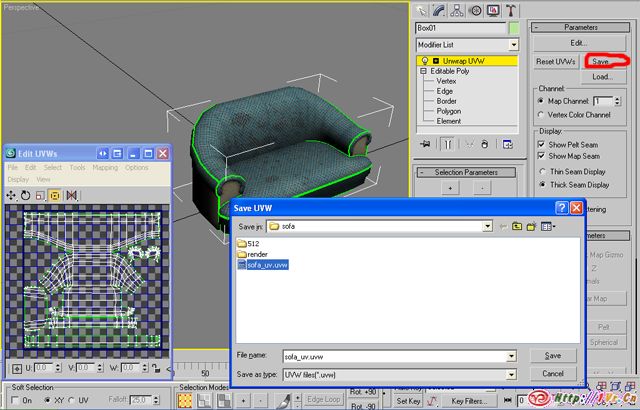Toggle Show Pelt Seam checkbox

click(542, 144)
